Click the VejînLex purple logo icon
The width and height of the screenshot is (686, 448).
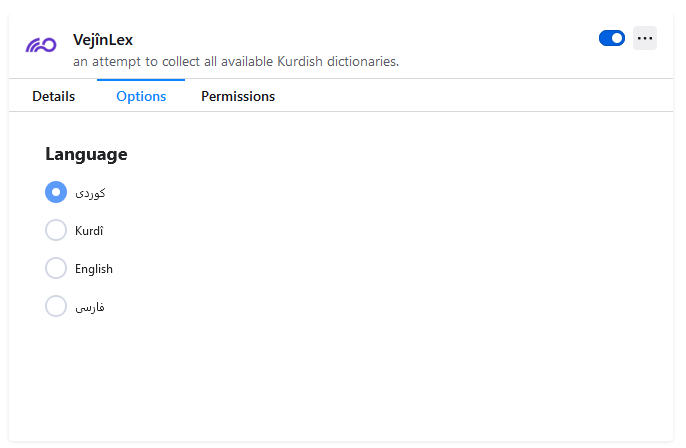pos(41,45)
